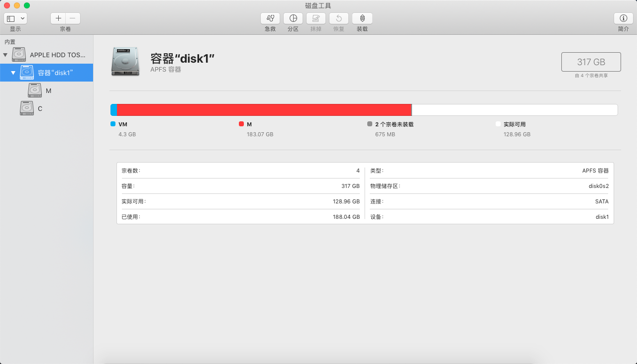The width and height of the screenshot is (637, 364).
Task: Click the disk1 device value
Action: click(x=602, y=217)
